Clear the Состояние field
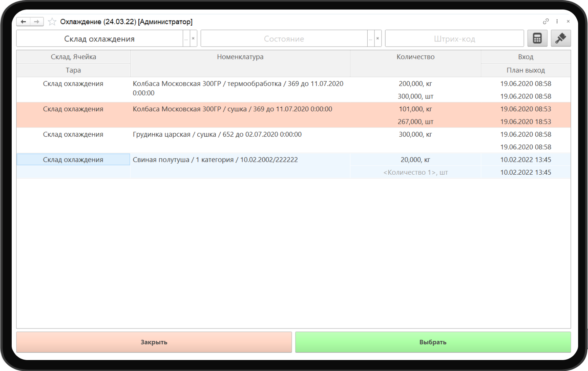This screenshot has width=588, height=371. click(378, 38)
